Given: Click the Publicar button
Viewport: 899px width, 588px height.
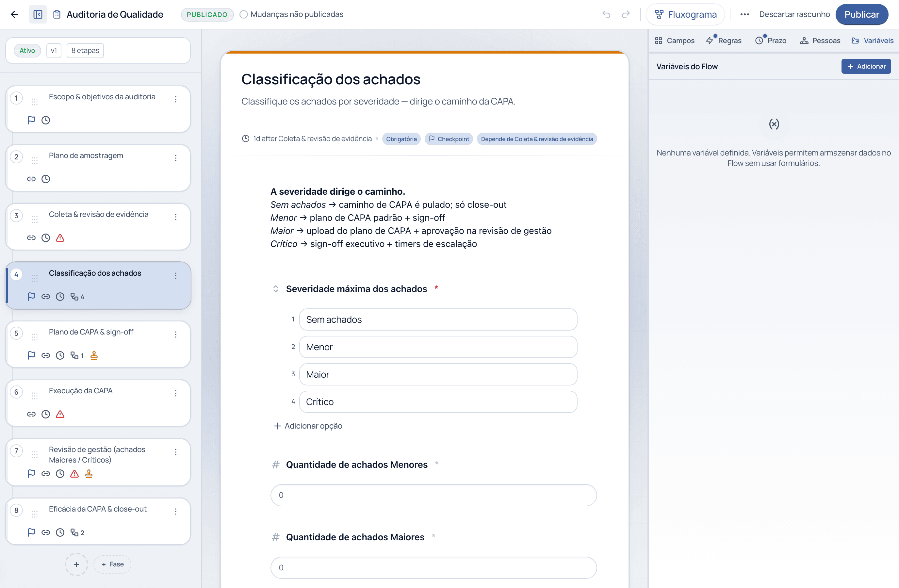Looking at the screenshot, I should (862, 14).
